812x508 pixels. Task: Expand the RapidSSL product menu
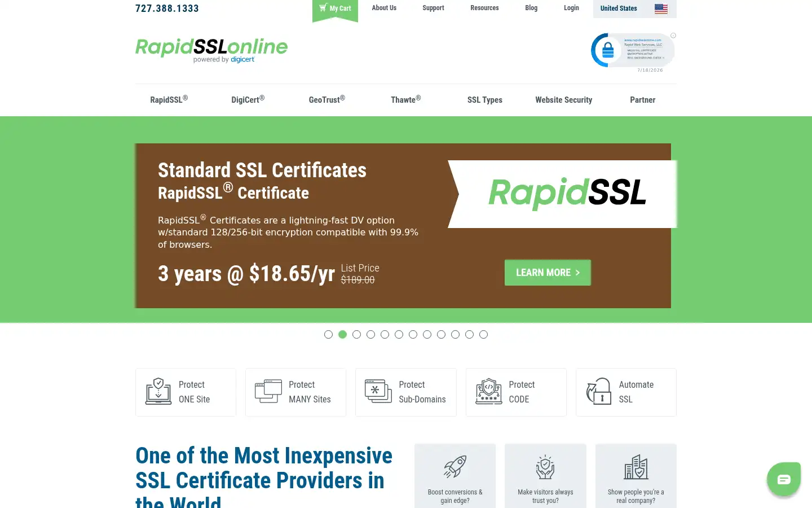click(169, 100)
